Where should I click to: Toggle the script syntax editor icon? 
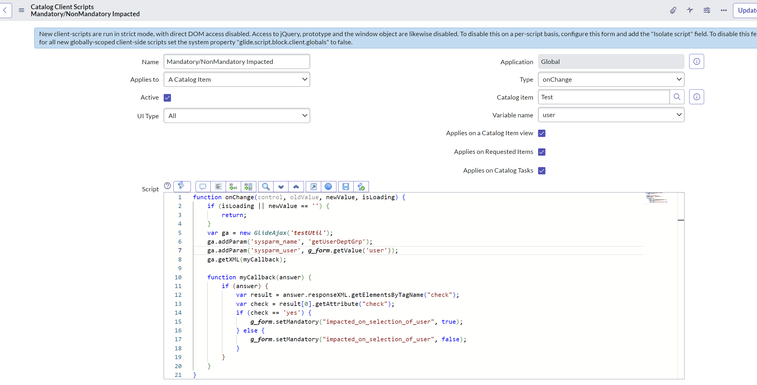point(182,186)
